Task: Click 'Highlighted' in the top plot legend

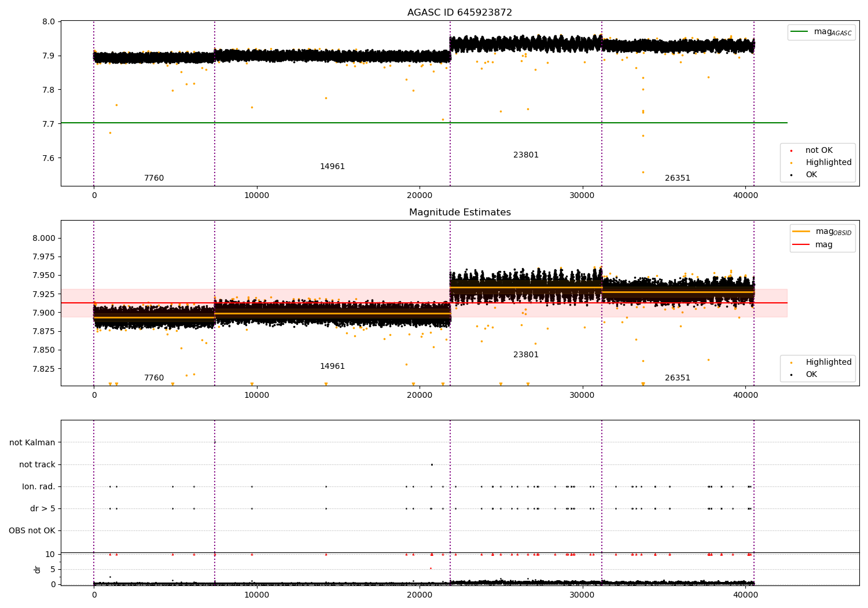Action: tap(828, 163)
